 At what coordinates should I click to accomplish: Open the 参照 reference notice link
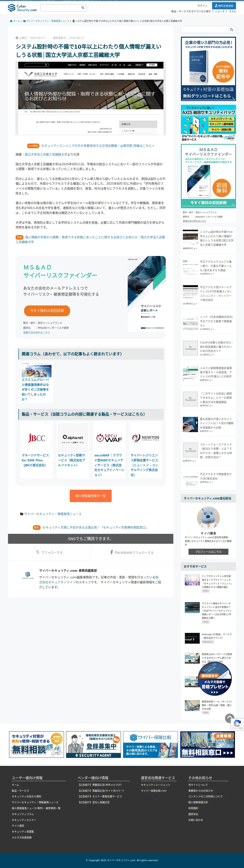click(x=90, y=240)
